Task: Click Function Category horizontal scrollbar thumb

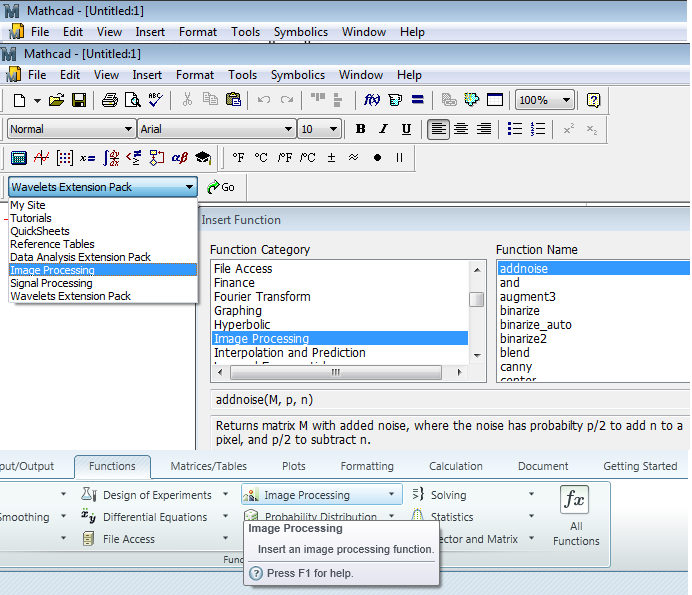Action: pos(336,373)
